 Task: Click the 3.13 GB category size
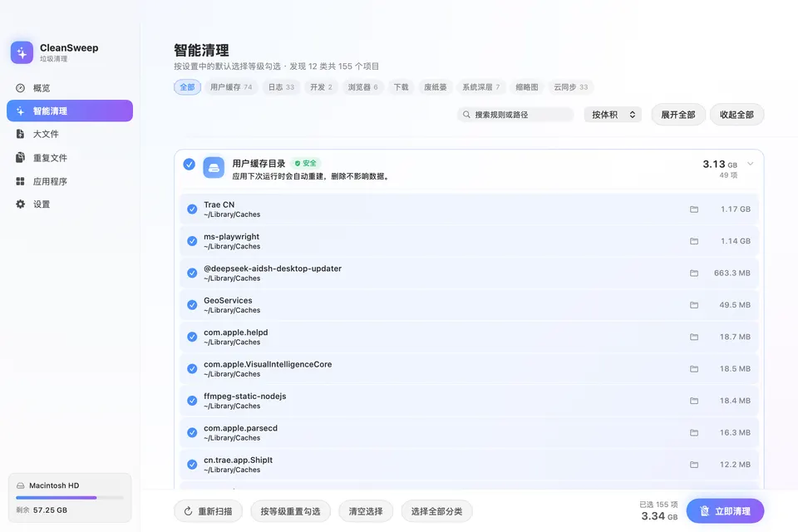pos(720,165)
